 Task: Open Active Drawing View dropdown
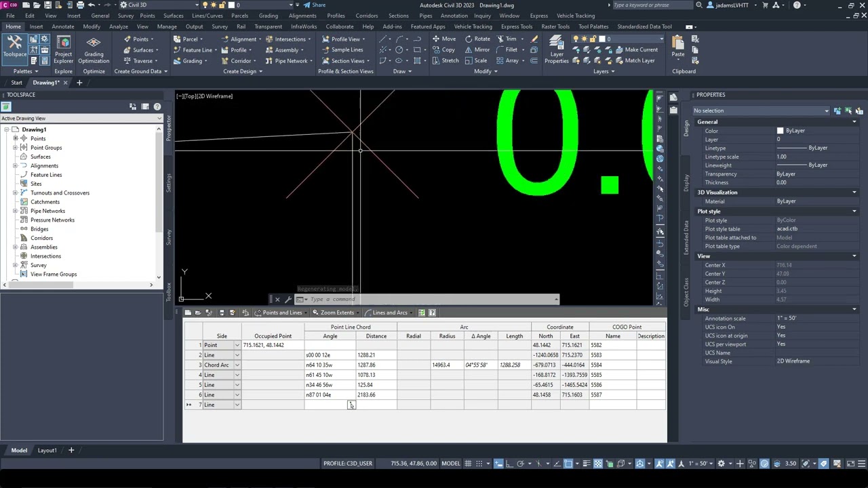(81, 119)
